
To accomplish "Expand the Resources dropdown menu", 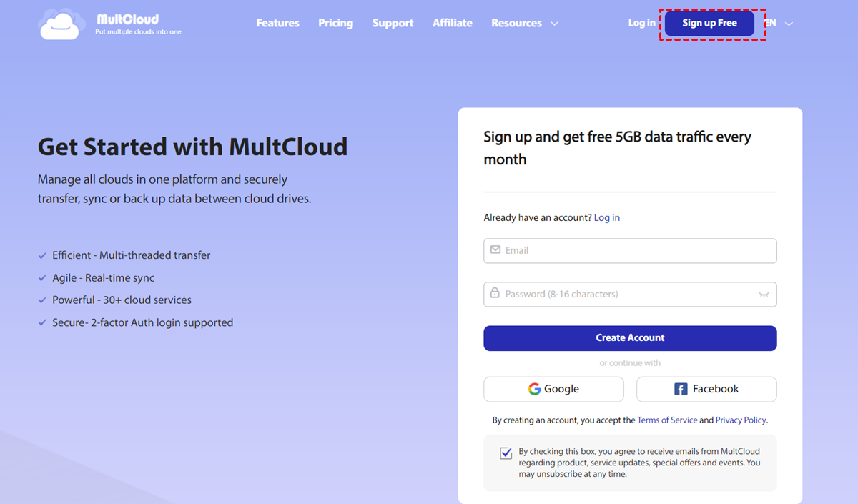I will [525, 23].
